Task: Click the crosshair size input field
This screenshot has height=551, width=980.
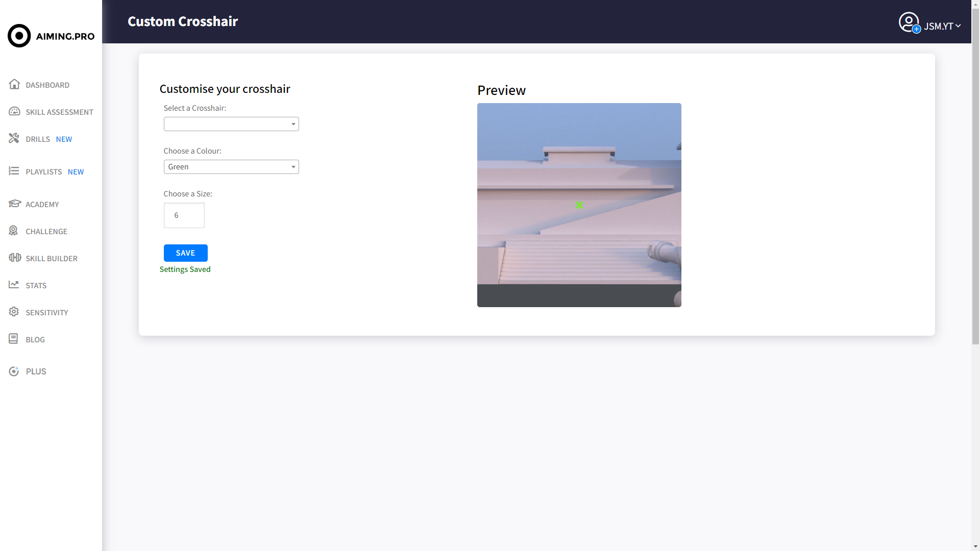Action: [184, 215]
